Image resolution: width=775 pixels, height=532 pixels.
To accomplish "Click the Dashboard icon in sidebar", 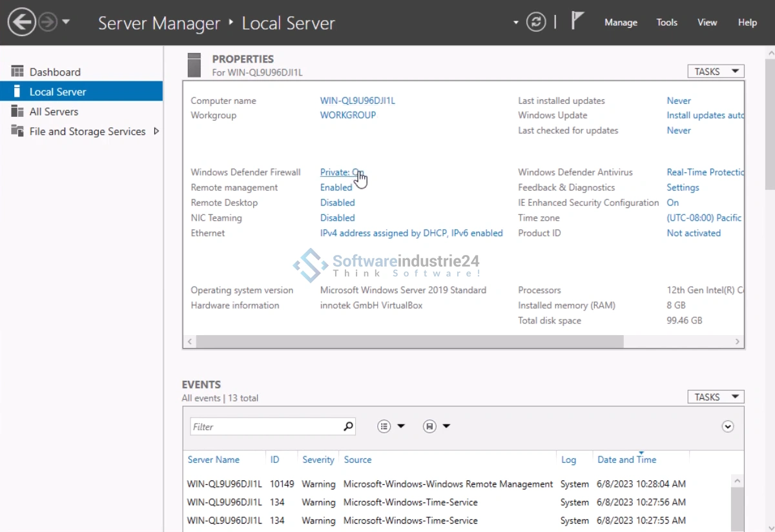I will (17, 72).
